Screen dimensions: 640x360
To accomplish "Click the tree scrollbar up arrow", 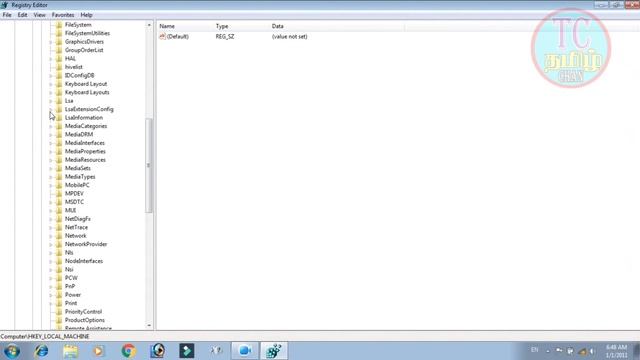I will pyautogui.click(x=149, y=25).
